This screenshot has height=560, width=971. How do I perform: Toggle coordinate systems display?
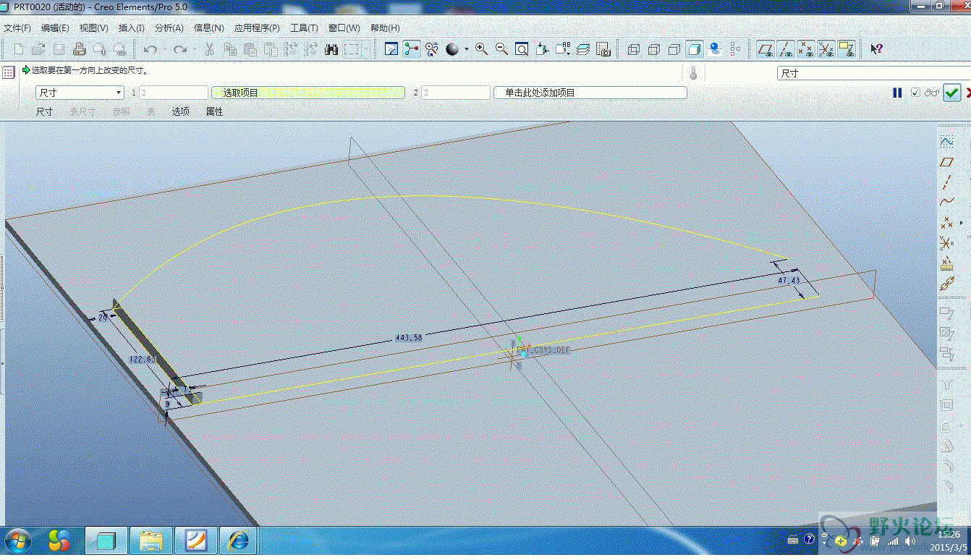pyautogui.click(x=826, y=49)
